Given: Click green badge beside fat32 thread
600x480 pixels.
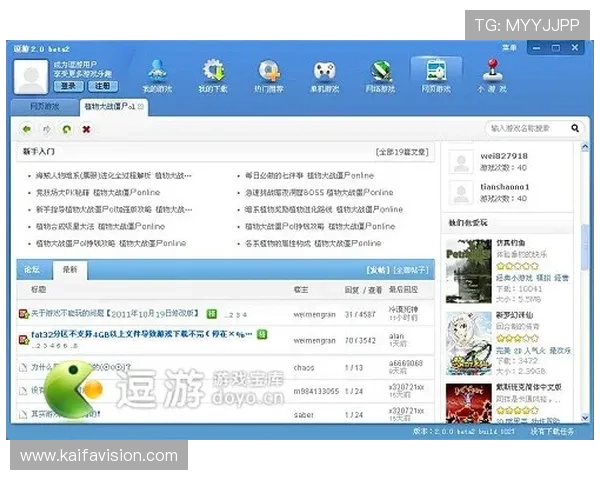Looking at the screenshot, I should pyautogui.click(x=262, y=335).
